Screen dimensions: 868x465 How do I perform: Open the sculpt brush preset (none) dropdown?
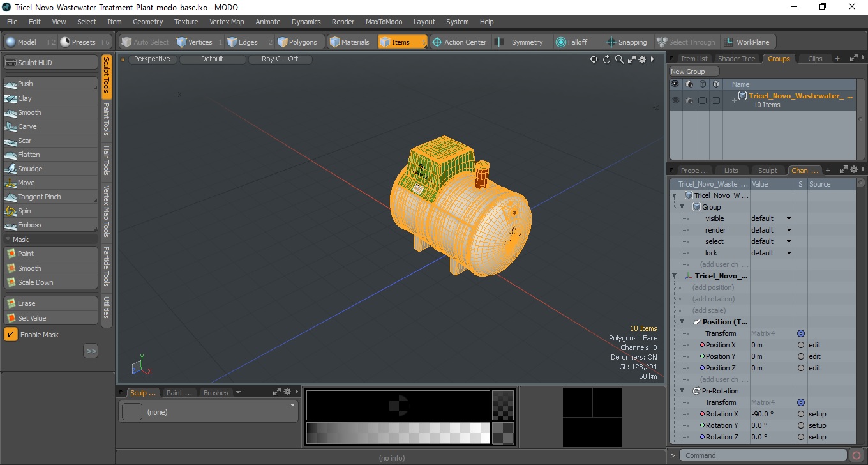[209, 412]
